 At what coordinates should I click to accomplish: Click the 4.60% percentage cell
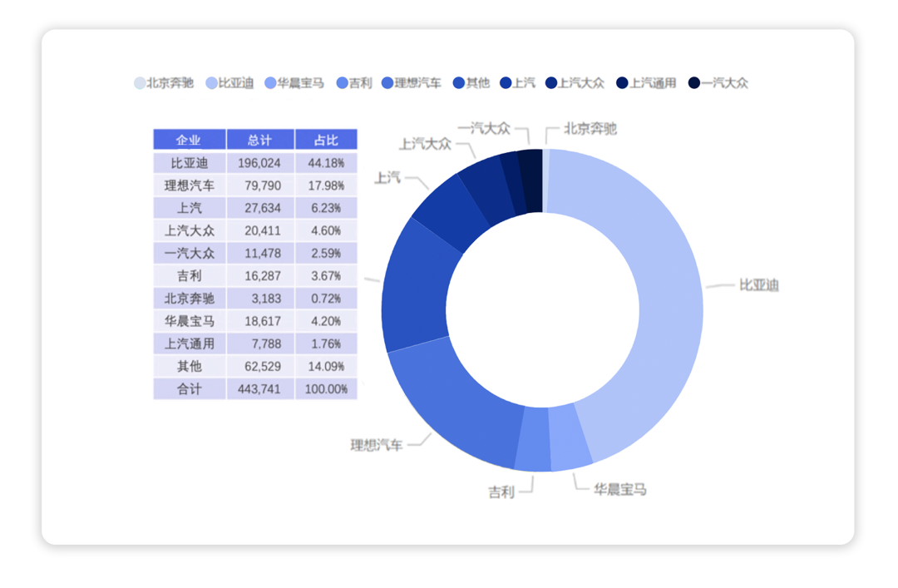click(x=326, y=231)
